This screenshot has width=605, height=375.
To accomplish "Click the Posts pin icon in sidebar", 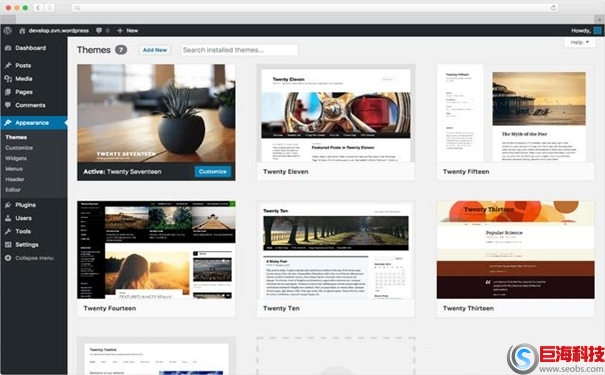I will coord(8,65).
